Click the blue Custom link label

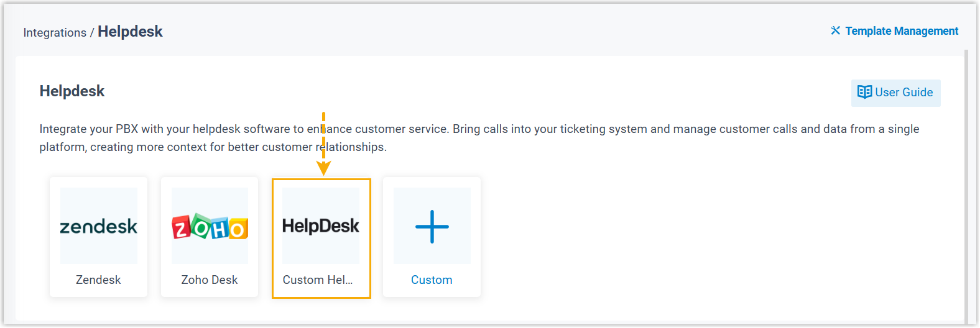[432, 280]
